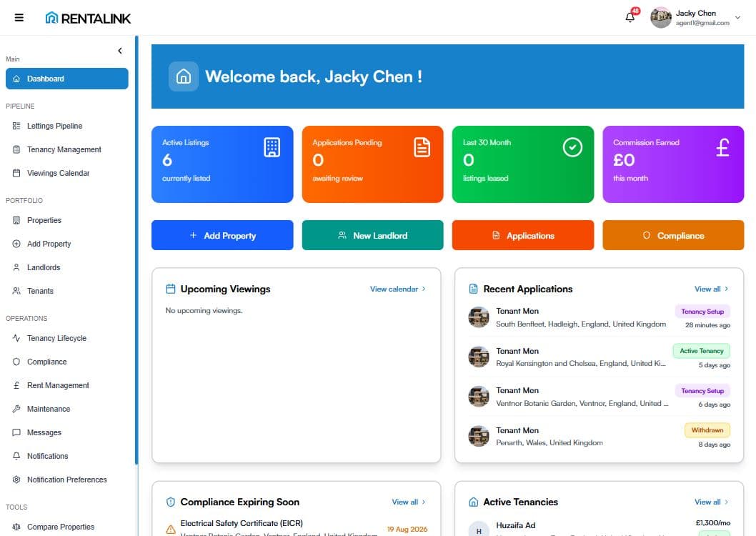Click the New Landlord button
This screenshot has width=756, height=536.
click(373, 235)
